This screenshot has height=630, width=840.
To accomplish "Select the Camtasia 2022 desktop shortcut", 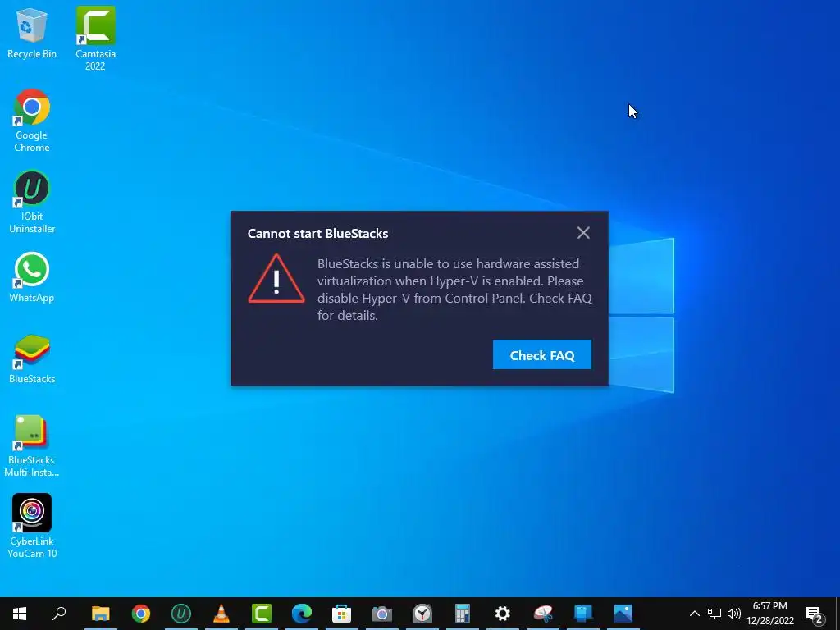I will (95, 39).
